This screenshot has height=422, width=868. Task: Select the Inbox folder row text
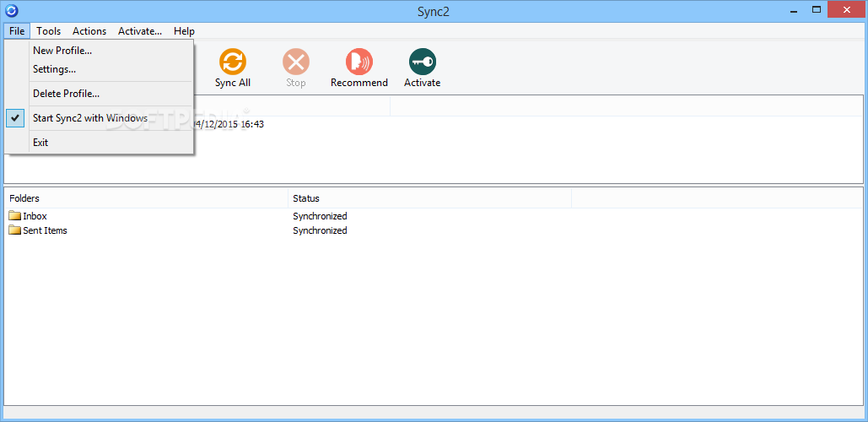(x=35, y=216)
